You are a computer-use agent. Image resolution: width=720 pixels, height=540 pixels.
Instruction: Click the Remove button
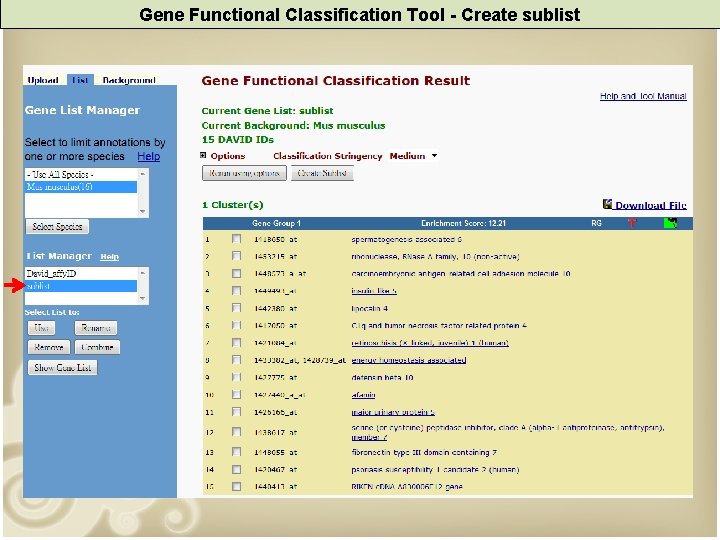coord(49,347)
